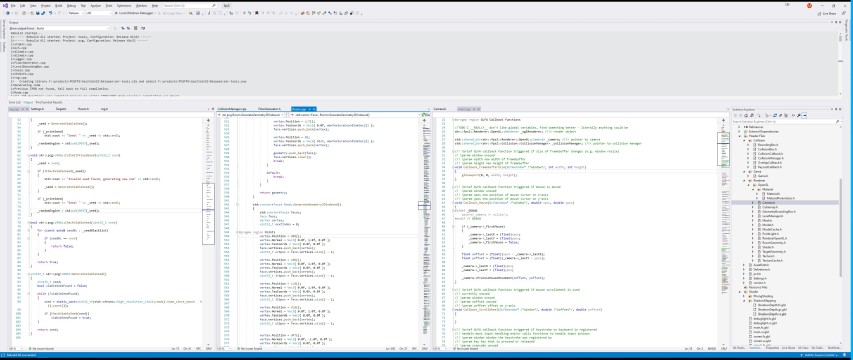Open the Build menu
The height and width of the screenshot is (360, 853).
[59, 5]
